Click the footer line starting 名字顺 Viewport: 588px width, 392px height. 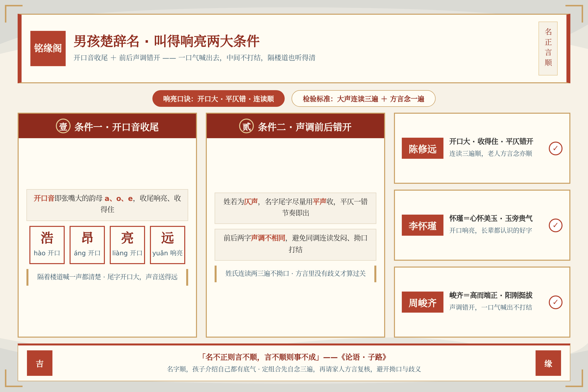coord(294,369)
